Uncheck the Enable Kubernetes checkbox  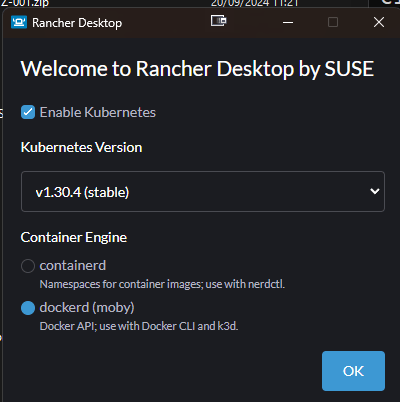(x=28, y=112)
